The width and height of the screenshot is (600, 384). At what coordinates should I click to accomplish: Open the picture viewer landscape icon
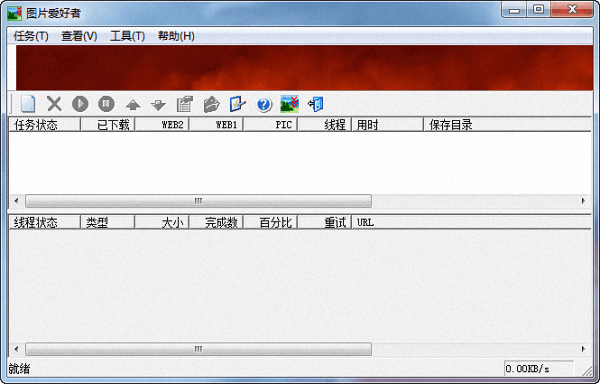click(x=290, y=104)
